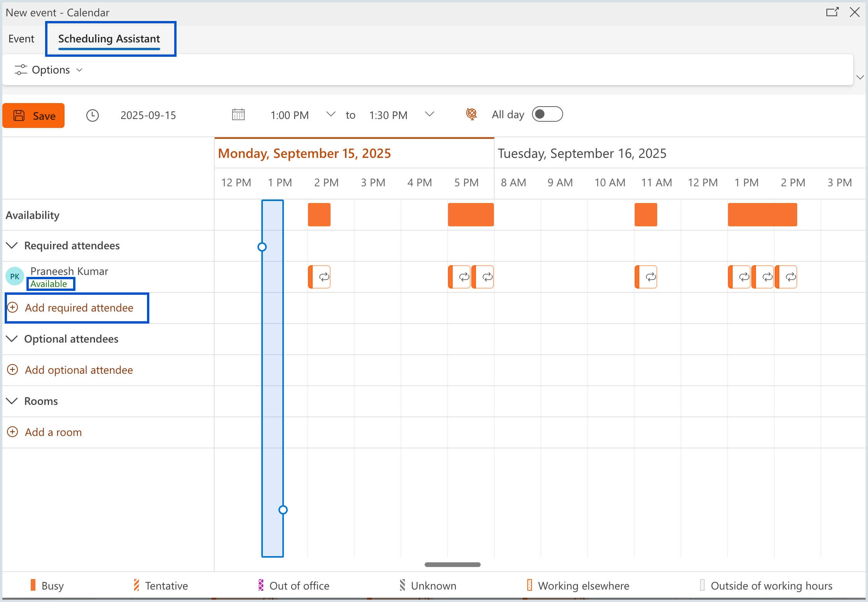Click the Praneesh Kumar PK avatar
This screenshot has width=868, height=602.
tap(15, 276)
